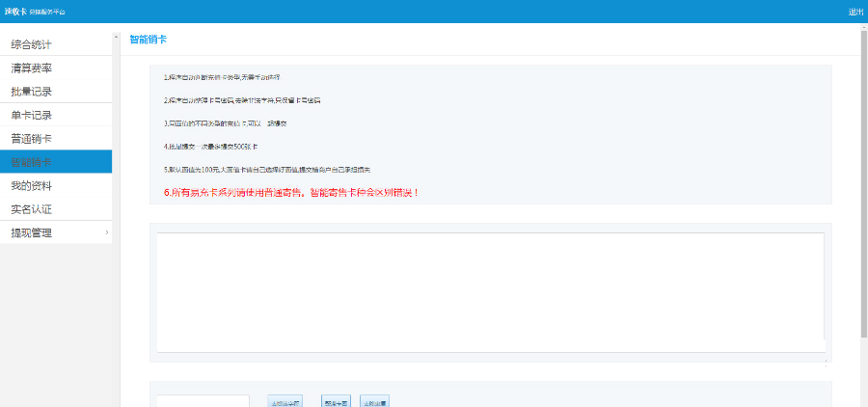Open the 单卡记录 page
This screenshot has width=868, height=407.
(31, 115)
